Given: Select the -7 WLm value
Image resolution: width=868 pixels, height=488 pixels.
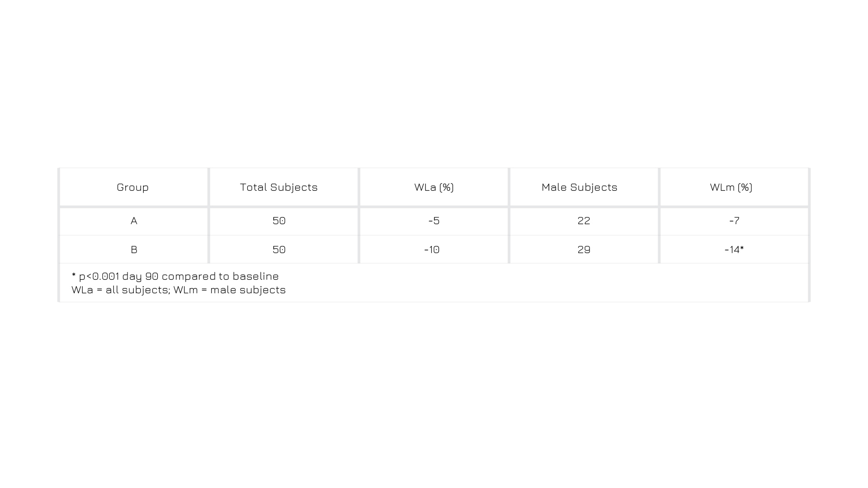Looking at the screenshot, I should point(734,221).
